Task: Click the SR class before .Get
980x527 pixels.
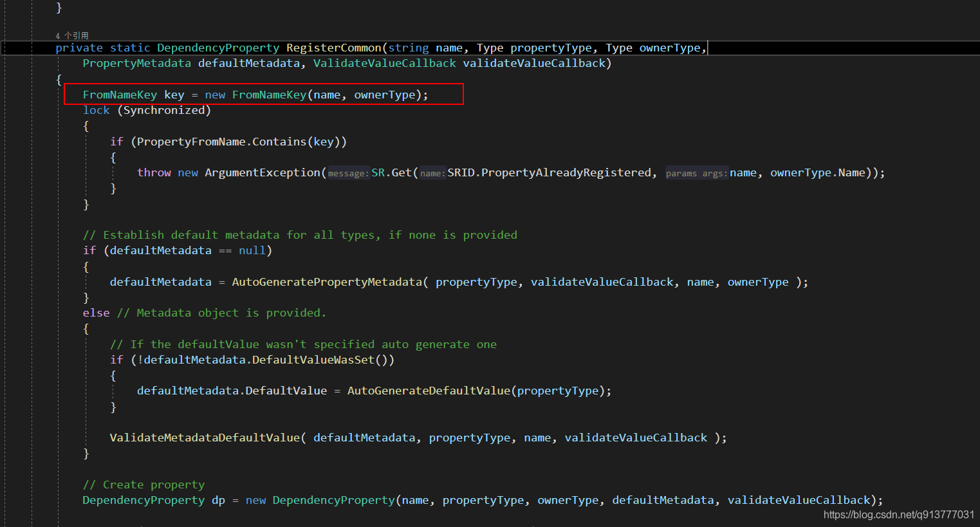Action: click(x=378, y=172)
